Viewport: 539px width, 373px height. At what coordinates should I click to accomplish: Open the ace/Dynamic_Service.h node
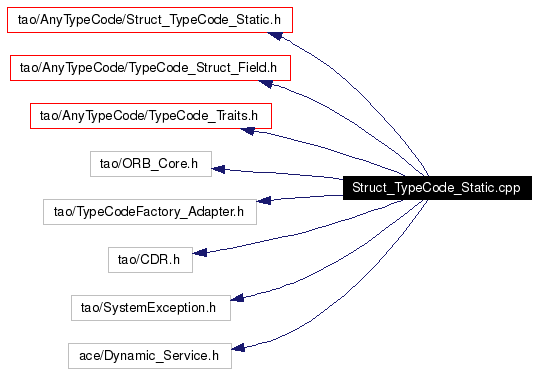[150, 356]
